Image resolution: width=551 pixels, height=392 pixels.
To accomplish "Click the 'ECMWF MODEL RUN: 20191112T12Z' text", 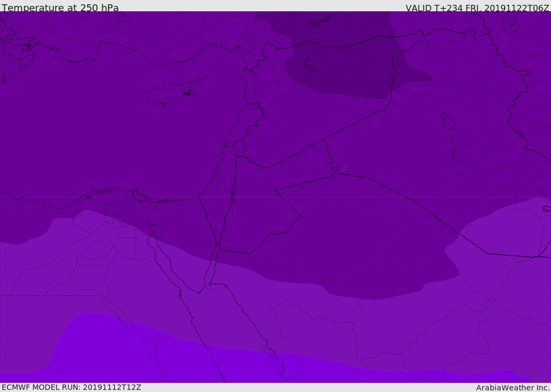I will tap(72, 387).
